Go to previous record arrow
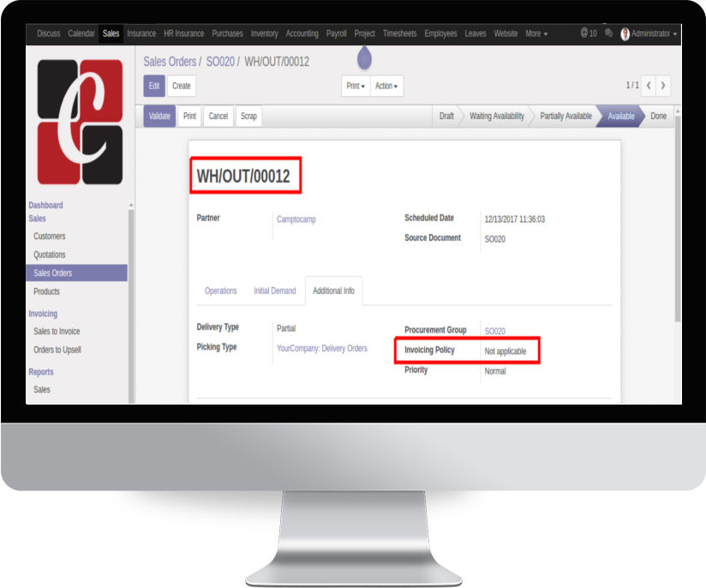Screen dimensions: 706x588 pyautogui.click(x=649, y=86)
